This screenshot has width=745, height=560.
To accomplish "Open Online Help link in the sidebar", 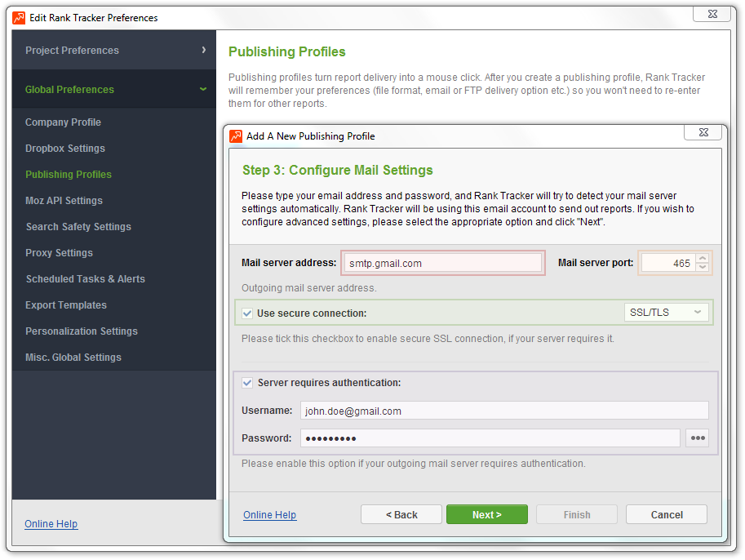I will (51, 524).
